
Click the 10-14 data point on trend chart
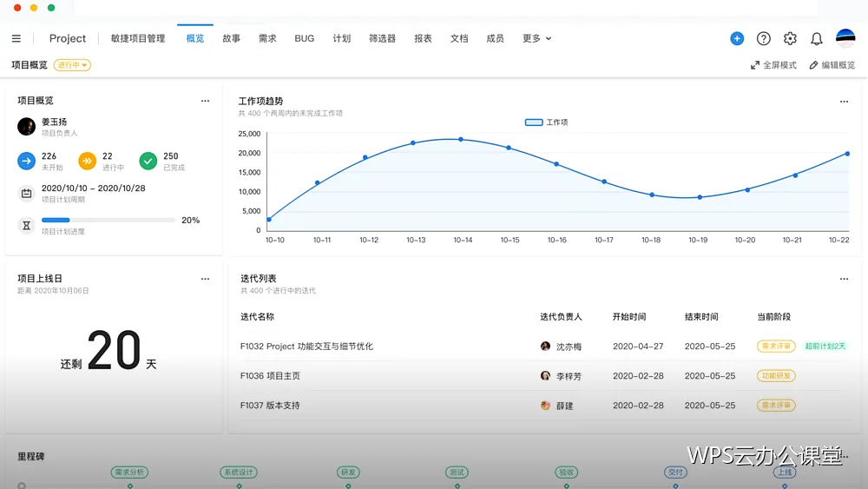pos(461,140)
